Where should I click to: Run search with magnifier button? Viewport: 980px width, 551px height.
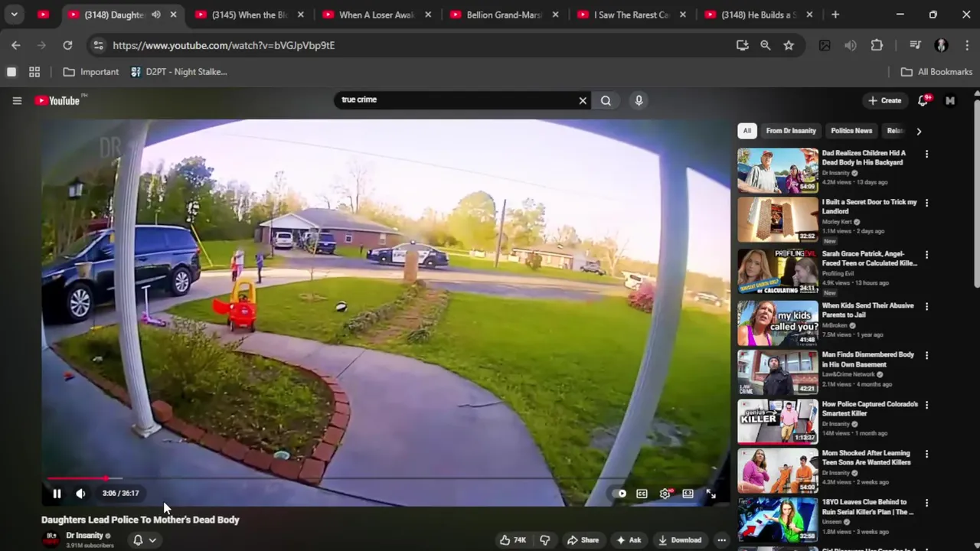[606, 100]
